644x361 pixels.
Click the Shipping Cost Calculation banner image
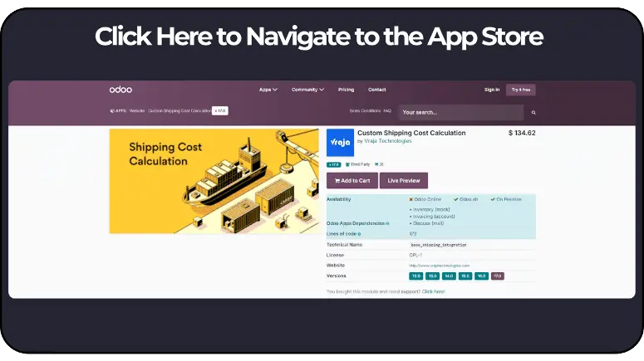point(214,181)
